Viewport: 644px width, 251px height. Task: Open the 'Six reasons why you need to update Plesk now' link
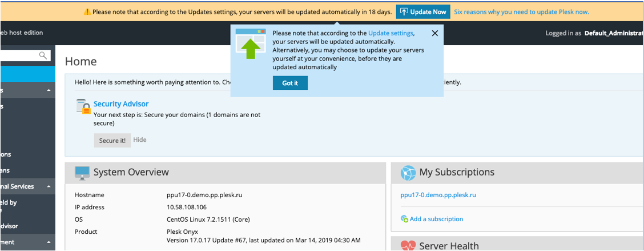(x=522, y=12)
